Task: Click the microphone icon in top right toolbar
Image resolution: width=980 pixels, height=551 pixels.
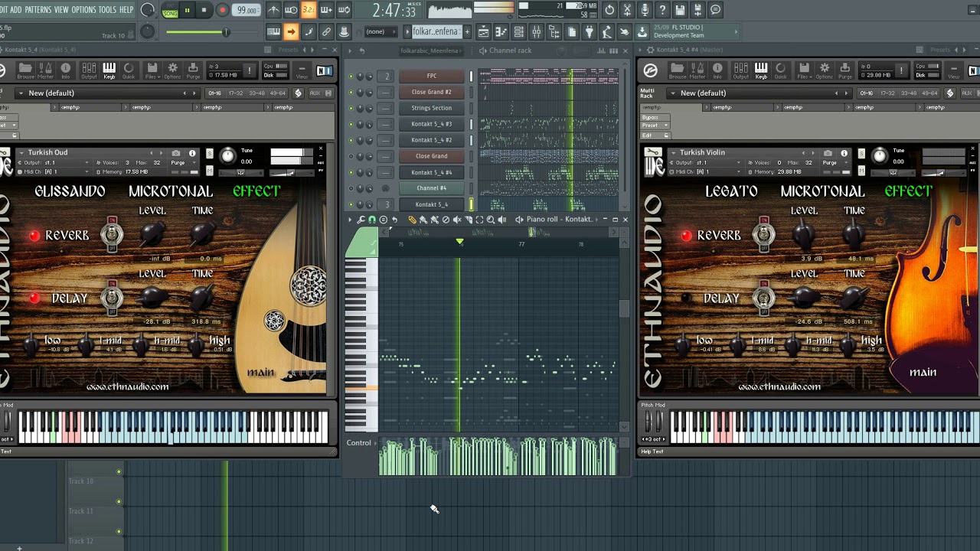Action: pos(645,10)
